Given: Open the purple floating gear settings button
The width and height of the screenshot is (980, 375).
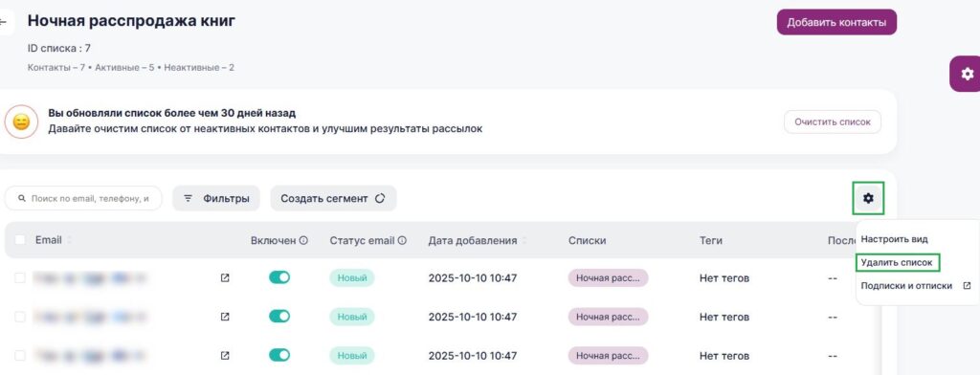Looking at the screenshot, I should pyautogui.click(x=967, y=74).
